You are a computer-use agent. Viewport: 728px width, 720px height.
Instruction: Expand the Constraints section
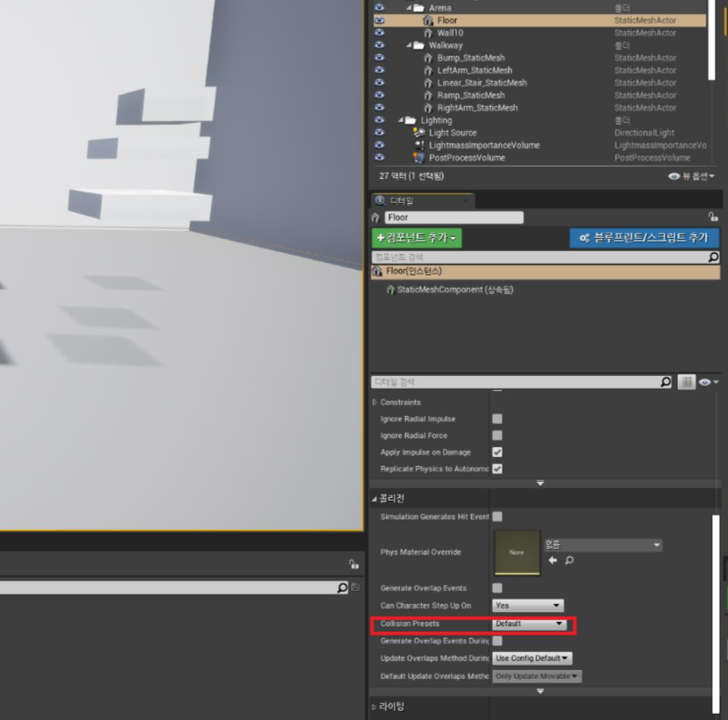click(374, 403)
